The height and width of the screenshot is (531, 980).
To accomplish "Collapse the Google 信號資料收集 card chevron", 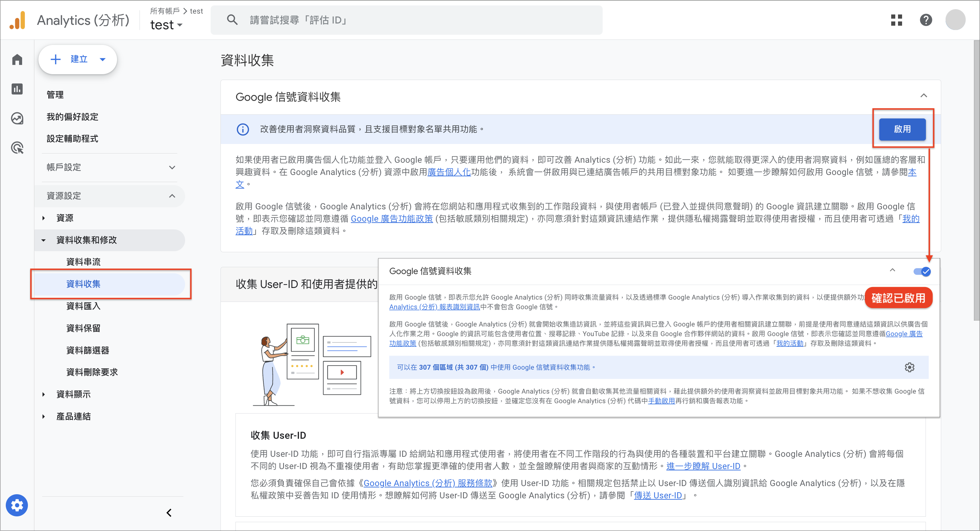I will tap(923, 96).
